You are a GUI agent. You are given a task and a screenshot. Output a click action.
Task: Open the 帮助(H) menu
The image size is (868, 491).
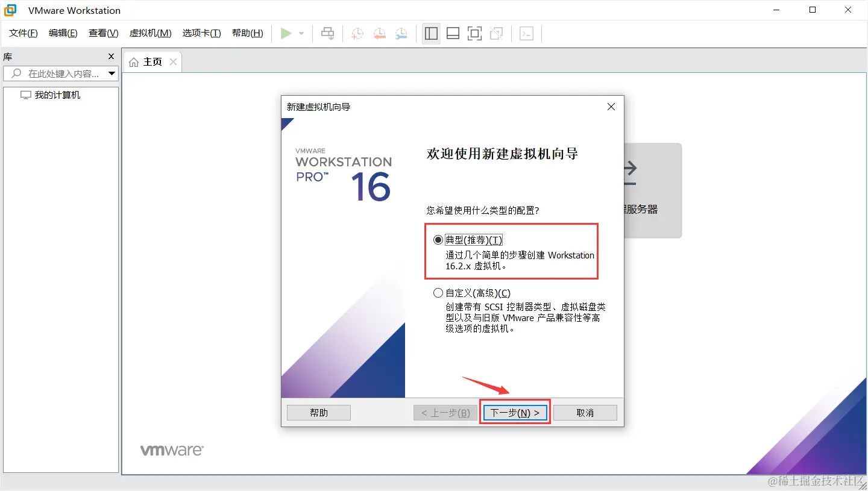pyautogui.click(x=247, y=33)
